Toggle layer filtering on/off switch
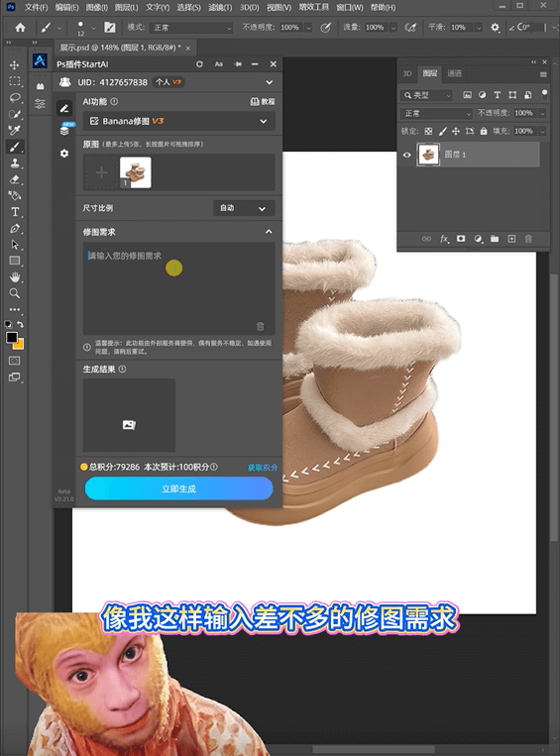This screenshot has width=560, height=756. (x=544, y=93)
